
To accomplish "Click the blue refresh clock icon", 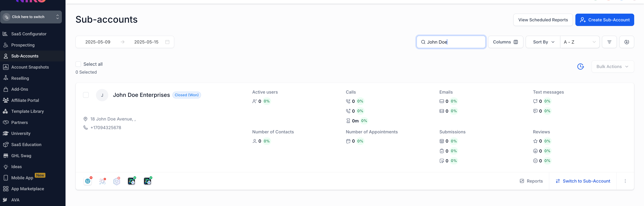I will pos(580,67).
